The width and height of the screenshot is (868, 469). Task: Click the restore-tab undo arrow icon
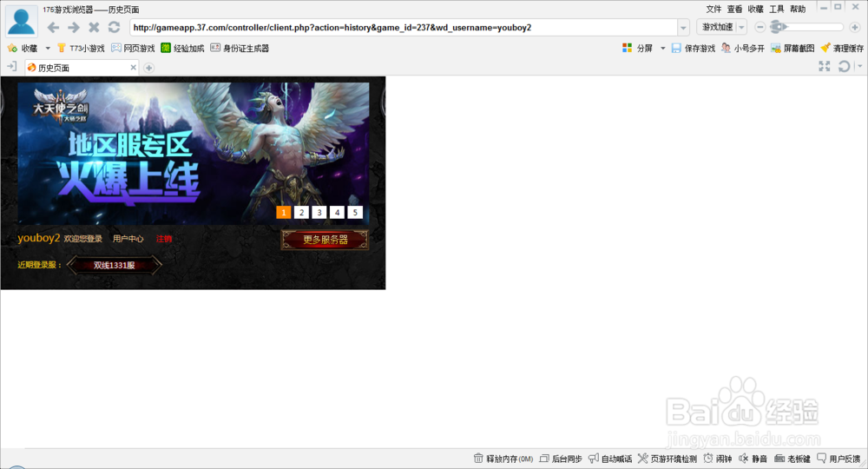pyautogui.click(x=844, y=67)
